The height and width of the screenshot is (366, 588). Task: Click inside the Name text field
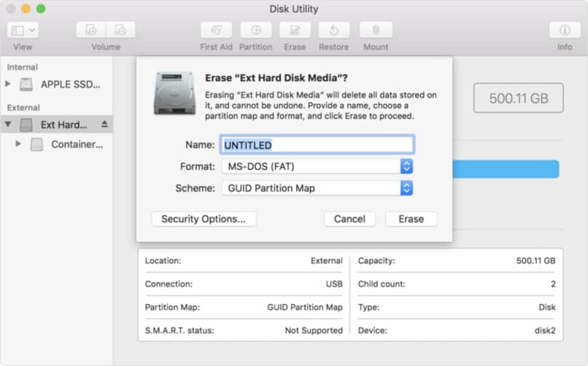(x=317, y=144)
